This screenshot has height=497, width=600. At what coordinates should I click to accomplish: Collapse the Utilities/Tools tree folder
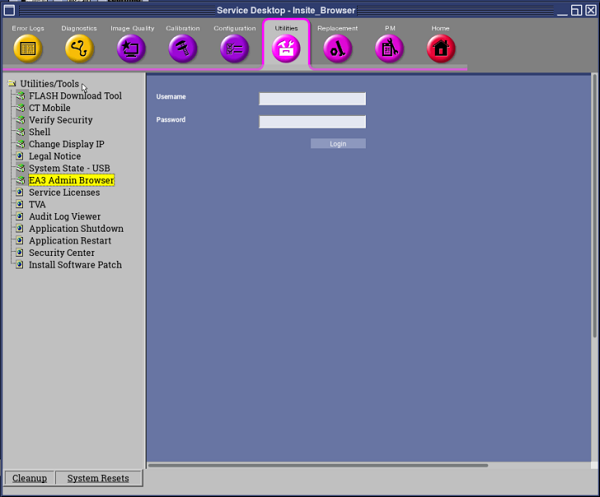[x=12, y=84]
